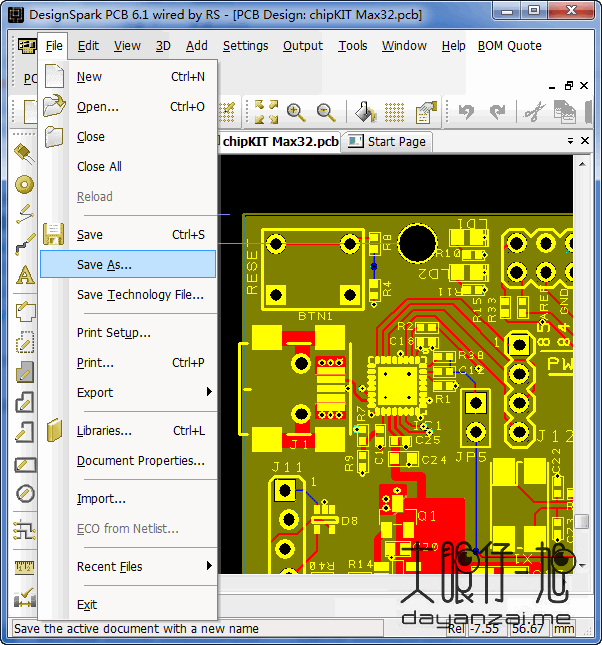This screenshot has height=645, width=602.
Task: Select the Add Text letter A tool
Action: coord(25,275)
